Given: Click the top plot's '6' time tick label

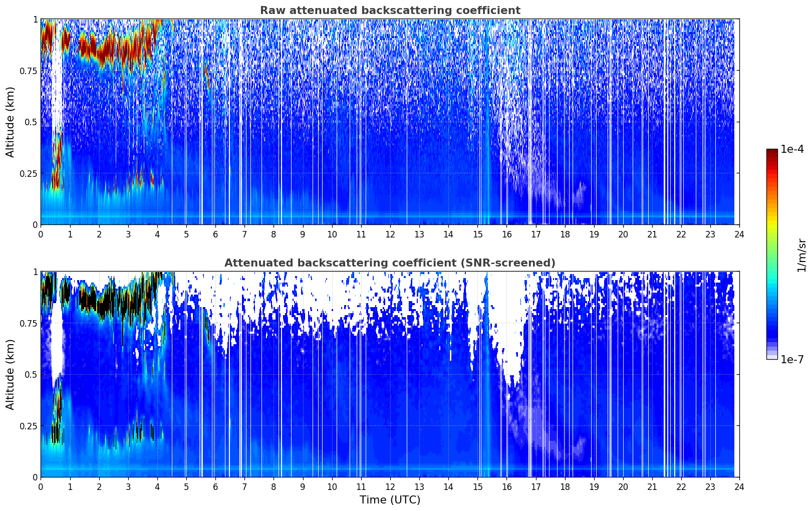Looking at the screenshot, I should 215,234.
